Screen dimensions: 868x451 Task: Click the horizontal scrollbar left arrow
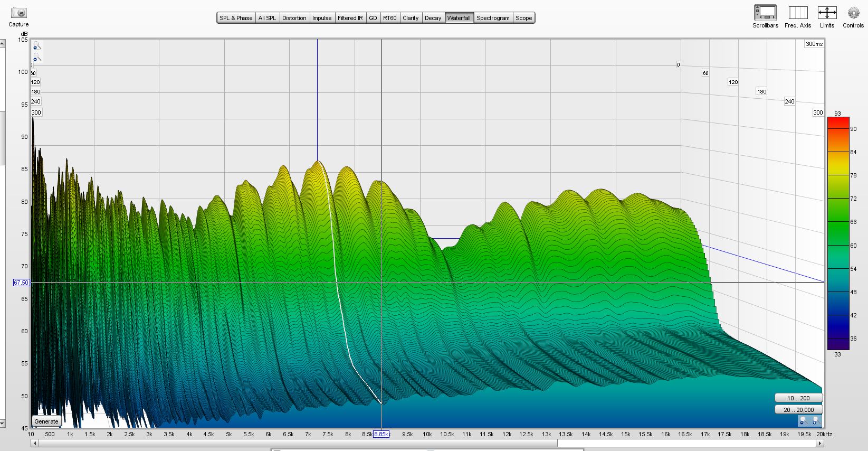pos(35,444)
